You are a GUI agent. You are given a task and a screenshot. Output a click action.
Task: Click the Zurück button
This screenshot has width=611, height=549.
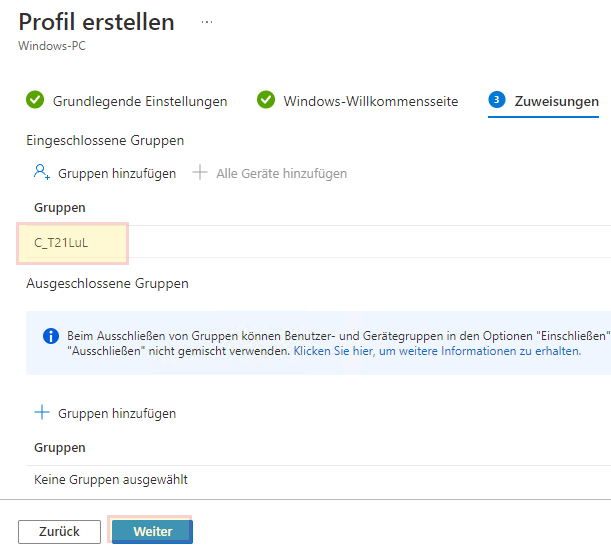[x=59, y=531]
